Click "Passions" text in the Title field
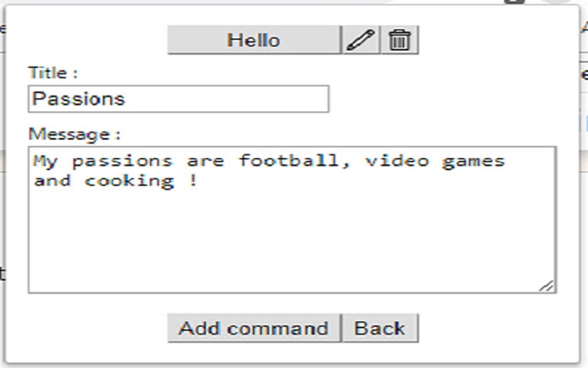The image size is (588, 368). coord(78,99)
